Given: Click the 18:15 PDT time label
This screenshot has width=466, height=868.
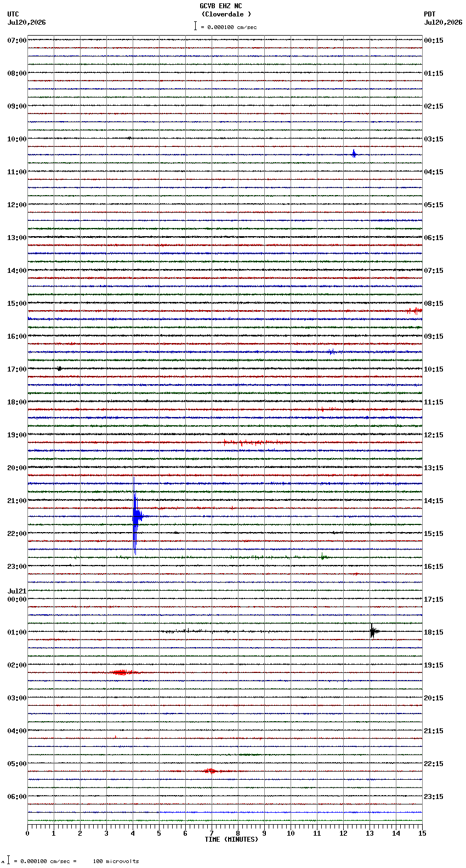Looking at the screenshot, I should (x=434, y=632).
